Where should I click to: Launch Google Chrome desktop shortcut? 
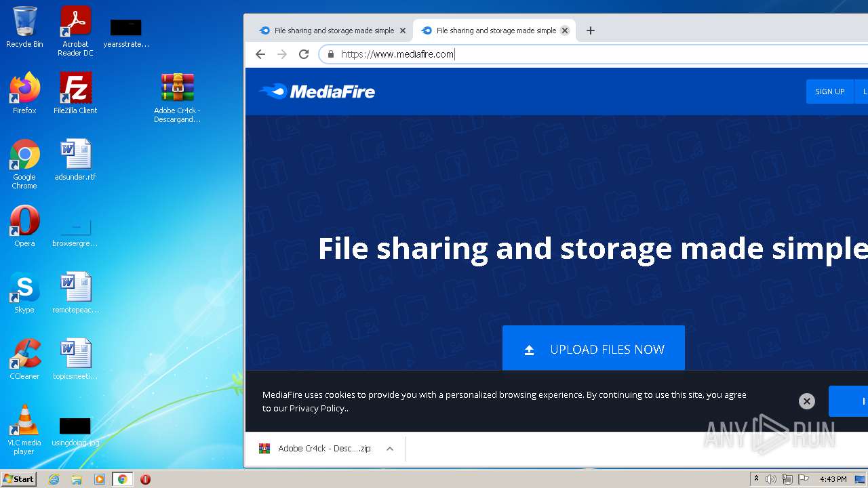pyautogui.click(x=24, y=164)
